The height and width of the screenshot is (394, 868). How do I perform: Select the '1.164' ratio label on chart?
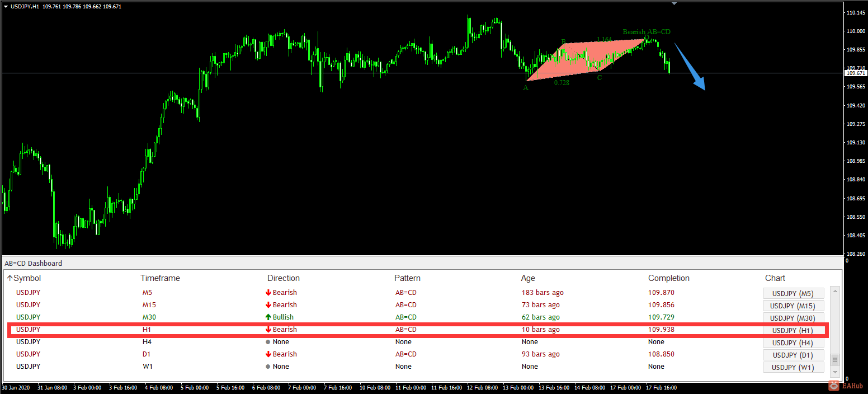tap(605, 40)
